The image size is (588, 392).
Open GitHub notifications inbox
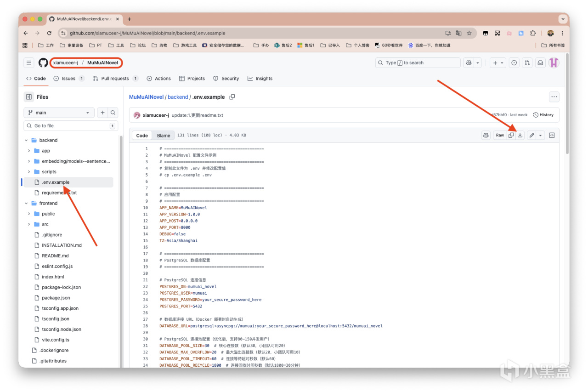point(541,63)
